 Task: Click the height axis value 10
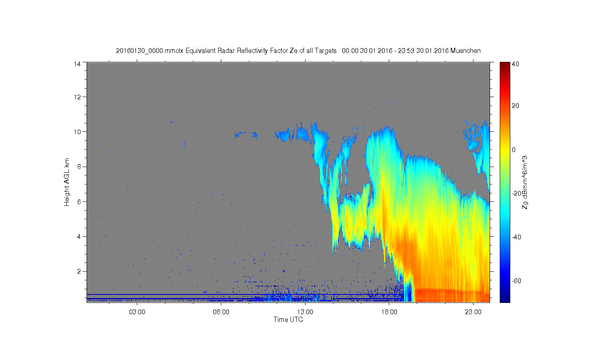point(77,131)
